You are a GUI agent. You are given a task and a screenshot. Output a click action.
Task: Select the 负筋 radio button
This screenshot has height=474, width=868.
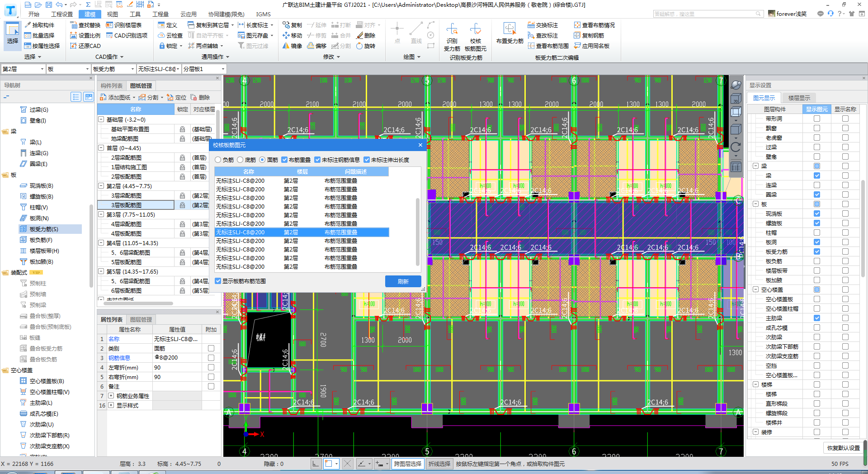click(218, 160)
